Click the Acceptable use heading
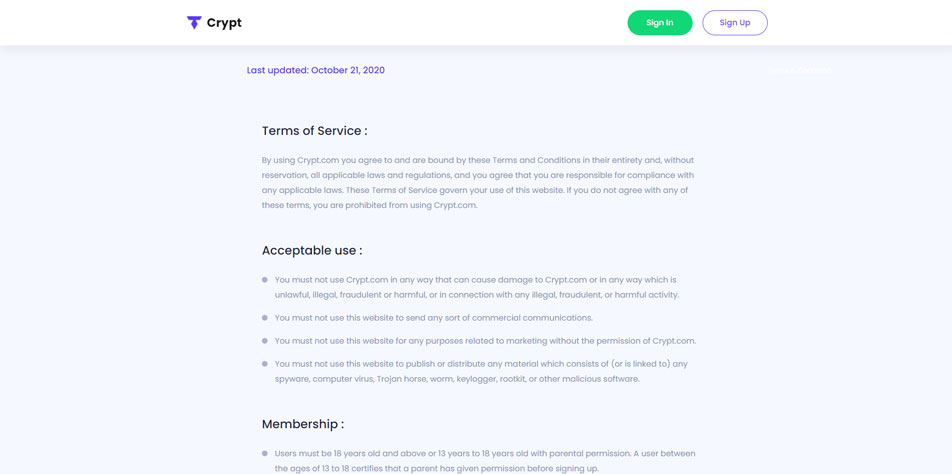The image size is (952, 474). click(x=312, y=250)
